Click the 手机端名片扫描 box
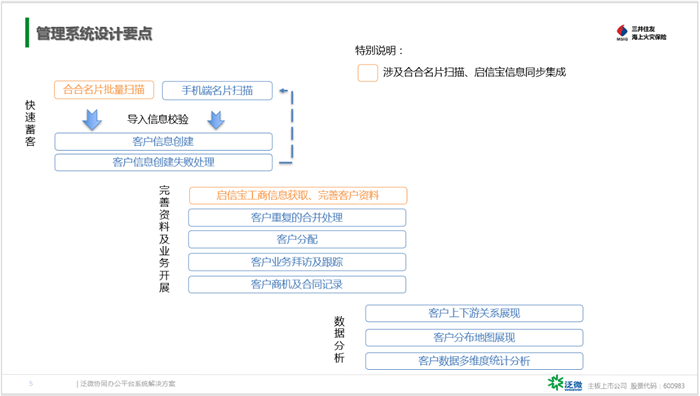 [217, 91]
